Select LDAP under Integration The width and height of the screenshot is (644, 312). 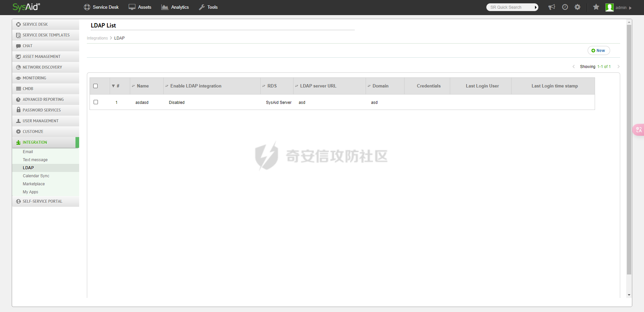click(46, 168)
